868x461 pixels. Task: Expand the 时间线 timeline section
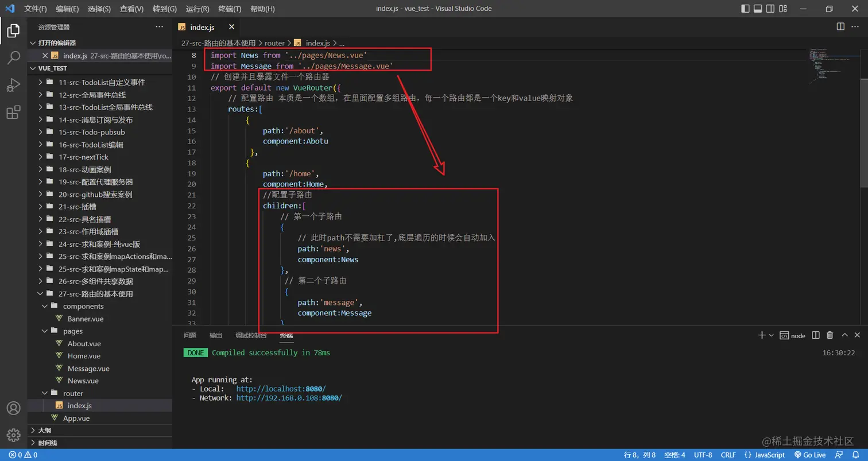tap(100, 443)
